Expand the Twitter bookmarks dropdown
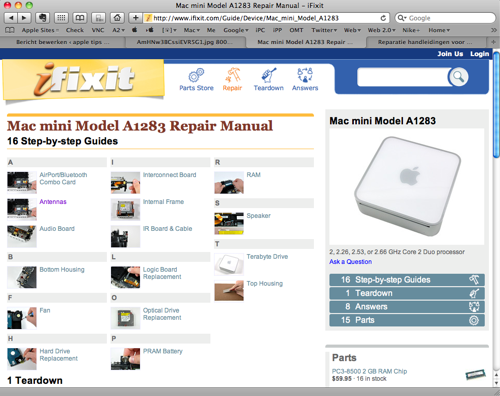The height and width of the screenshot is (396, 500). (324, 30)
